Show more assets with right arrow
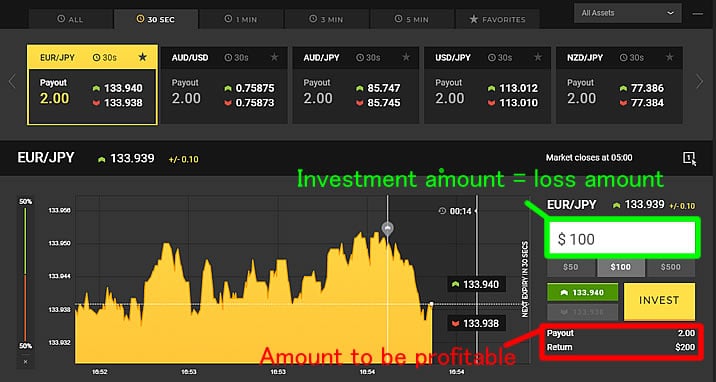Screen dimensions: 716x382 click(700, 82)
